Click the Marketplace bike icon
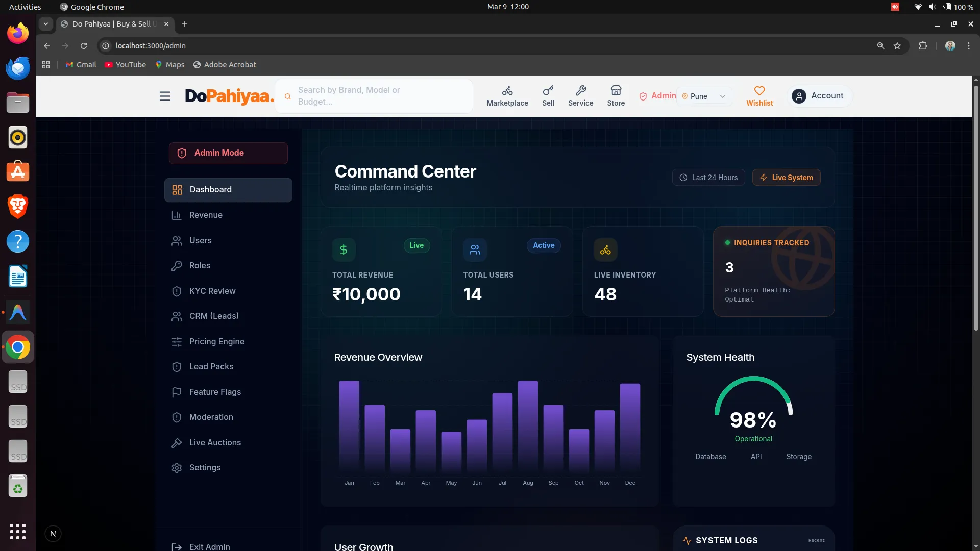 coord(507,91)
